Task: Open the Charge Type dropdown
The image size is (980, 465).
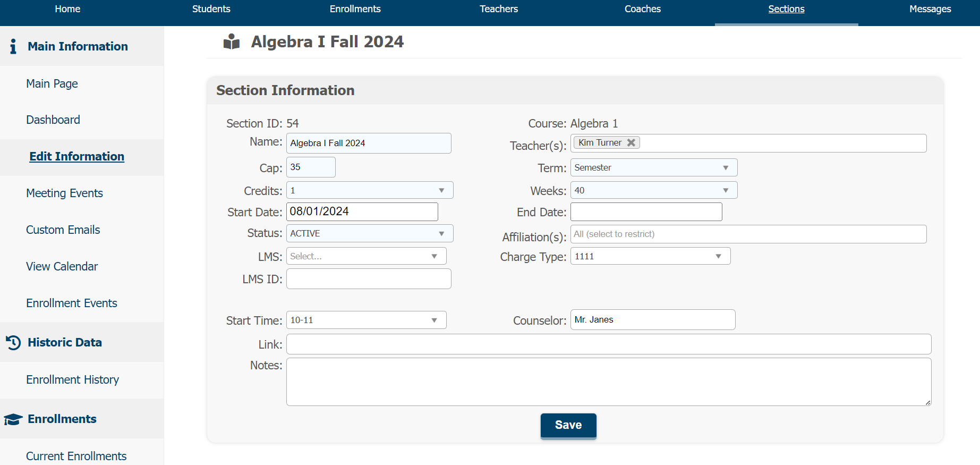Action: click(650, 256)
